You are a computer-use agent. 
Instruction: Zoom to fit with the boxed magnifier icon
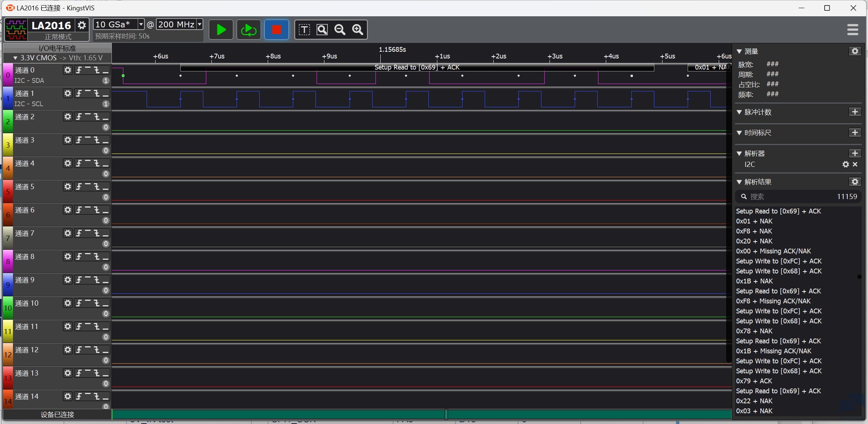(x=322, y=30)
